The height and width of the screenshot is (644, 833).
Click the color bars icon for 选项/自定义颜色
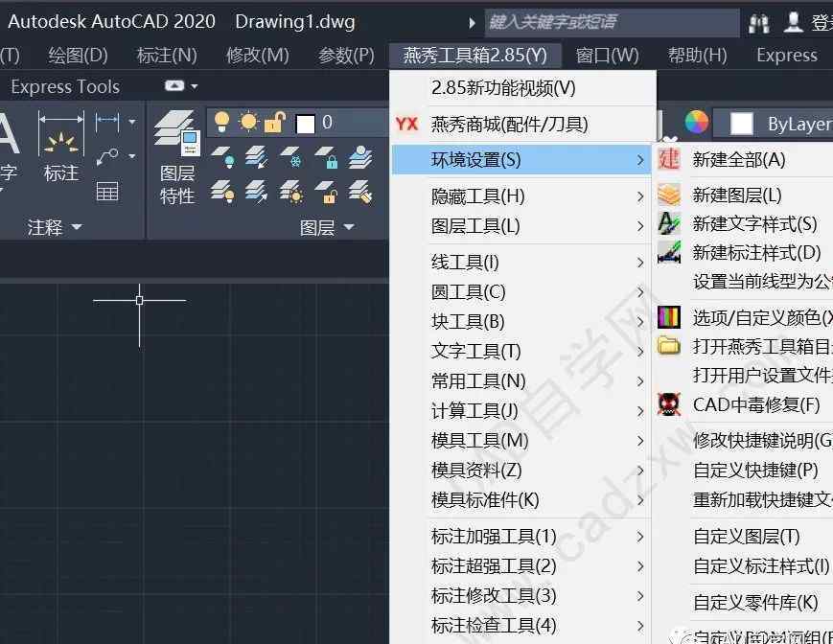click(x=669, y=317)
